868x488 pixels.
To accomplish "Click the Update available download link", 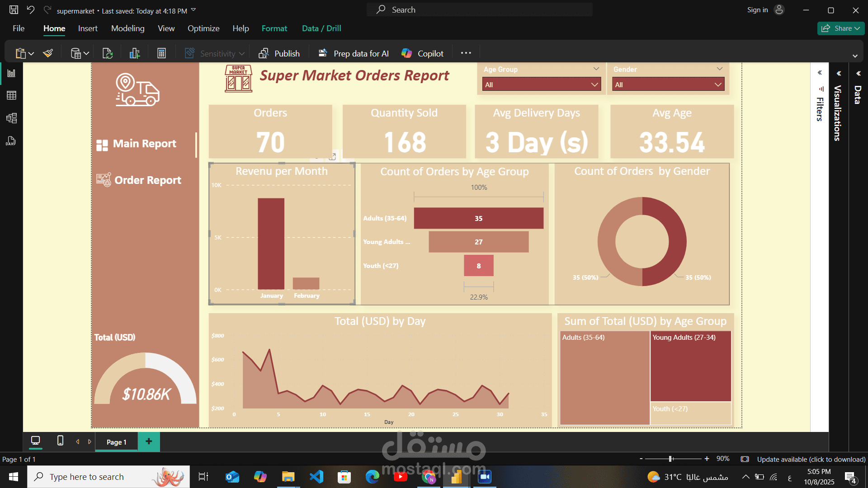I will point(811,459).
